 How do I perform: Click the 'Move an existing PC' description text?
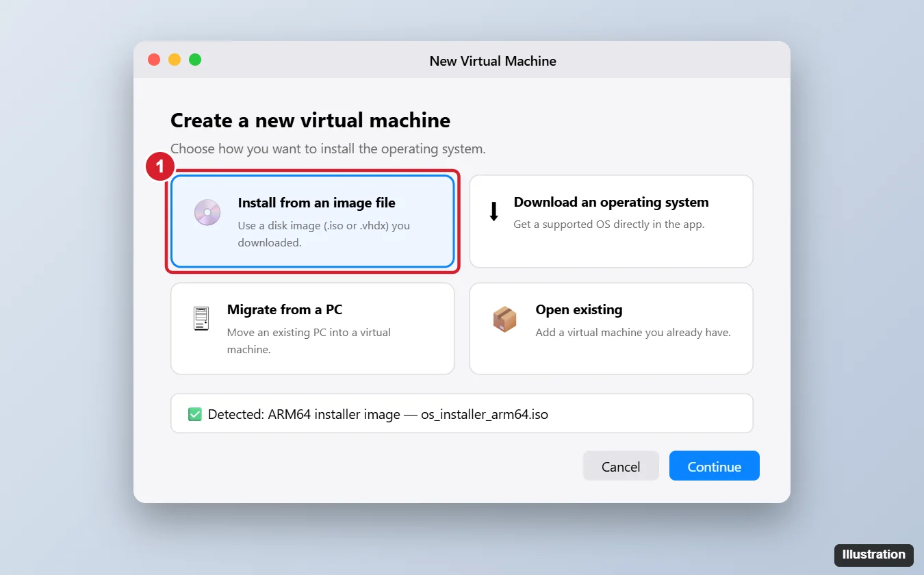[309, 341]
